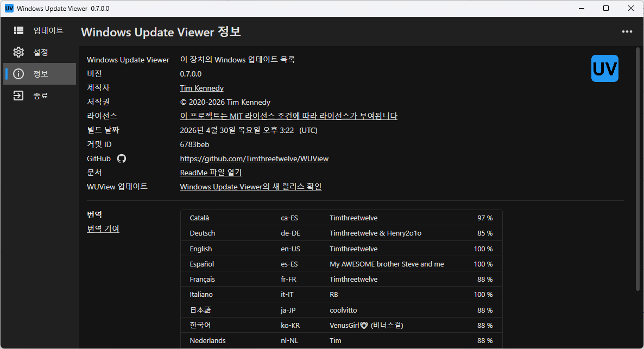The width and height of the screenshot is (644, 349).
Task: Click translator 'Timthreetwelve & Henry2o1o'
Action: click(x=375, y=233)
